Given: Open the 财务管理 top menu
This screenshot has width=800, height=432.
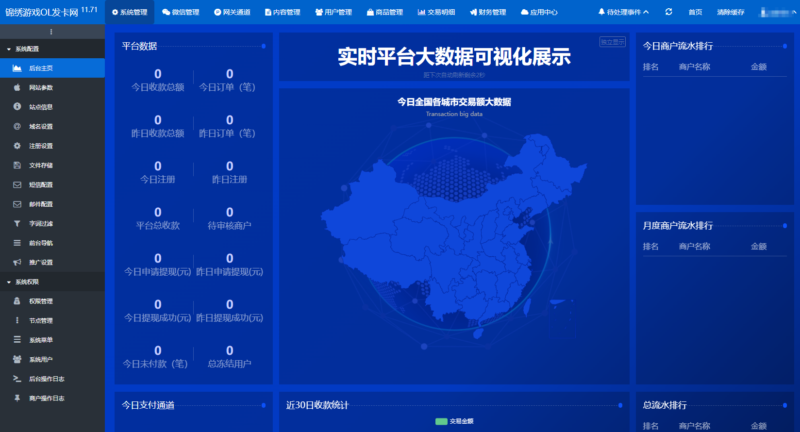Looking at the screenshot, I should 488,12.
